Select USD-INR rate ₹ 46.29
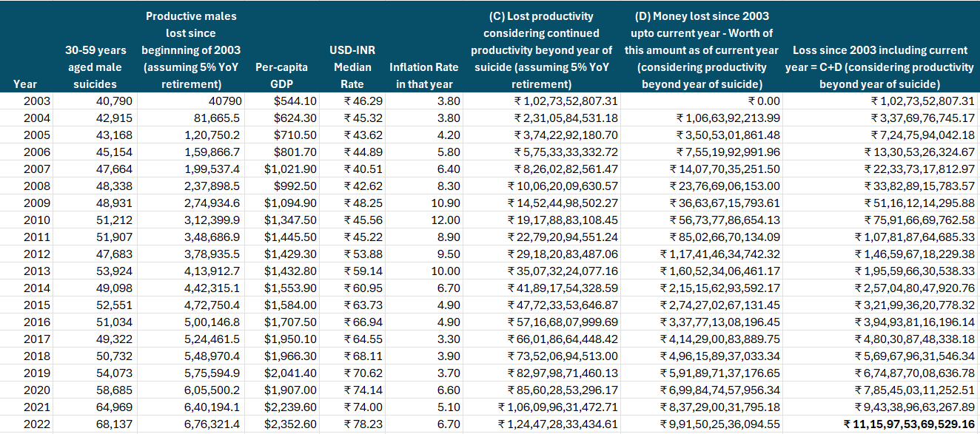Viewport: 980px width, 434px height. coord(363,101)
